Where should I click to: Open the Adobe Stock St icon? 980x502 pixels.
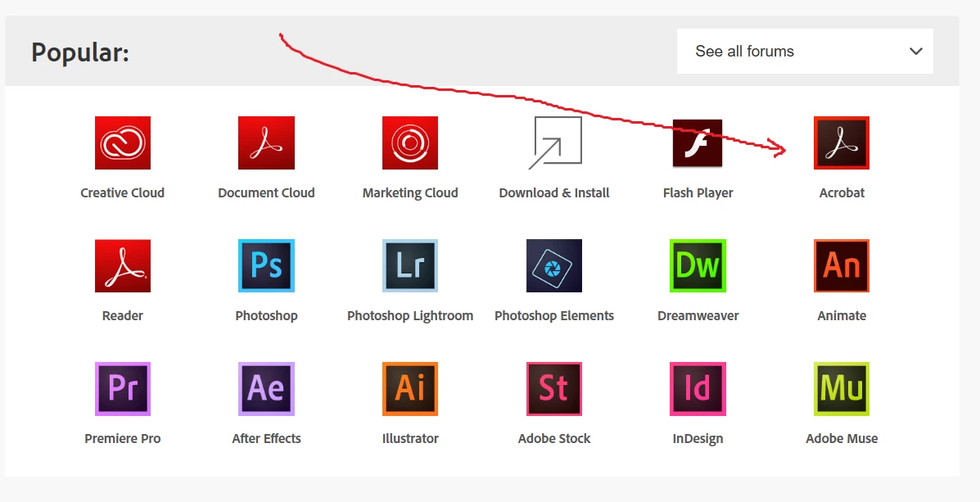click(x=553, y=389)
